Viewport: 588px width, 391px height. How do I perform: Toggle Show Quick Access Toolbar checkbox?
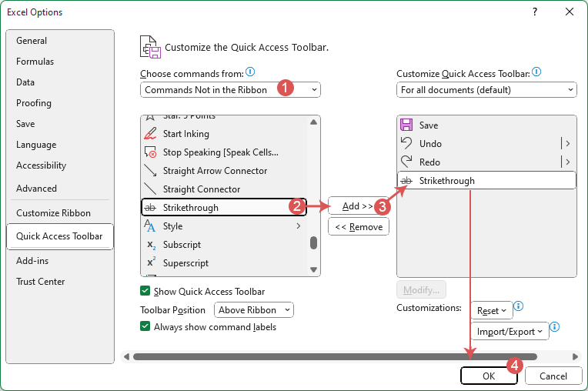[x=145, y=292]
